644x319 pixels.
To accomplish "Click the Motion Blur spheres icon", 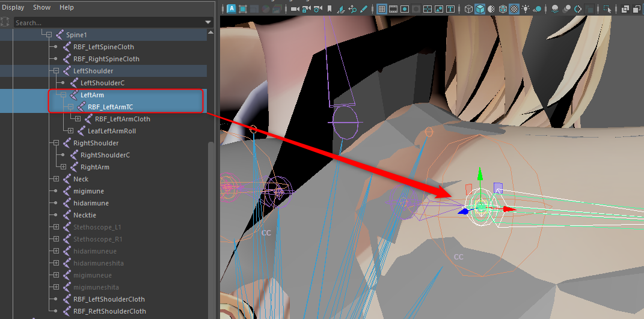I will [567, 8].
